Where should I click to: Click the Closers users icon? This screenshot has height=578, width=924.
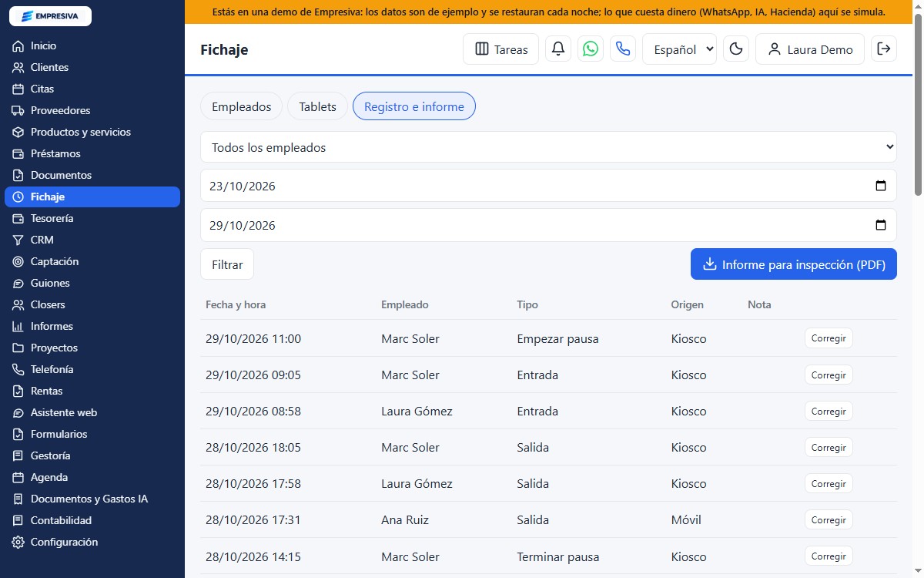click(x=18, y=305)
